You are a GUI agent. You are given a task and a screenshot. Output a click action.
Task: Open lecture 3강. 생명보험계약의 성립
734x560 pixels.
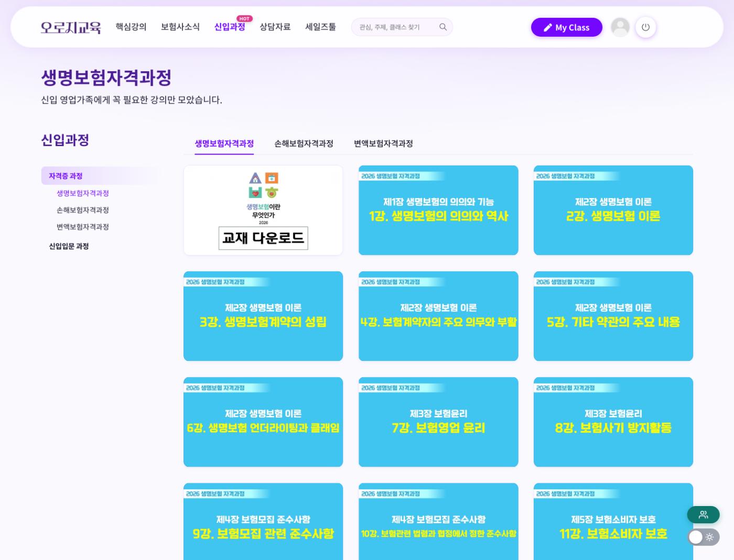tap(263, 316)
